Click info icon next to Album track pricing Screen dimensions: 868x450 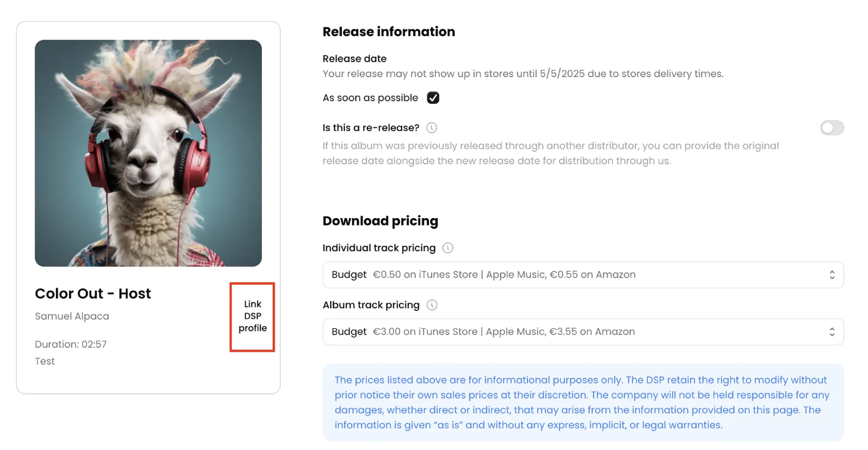click(x=432, y=305)
